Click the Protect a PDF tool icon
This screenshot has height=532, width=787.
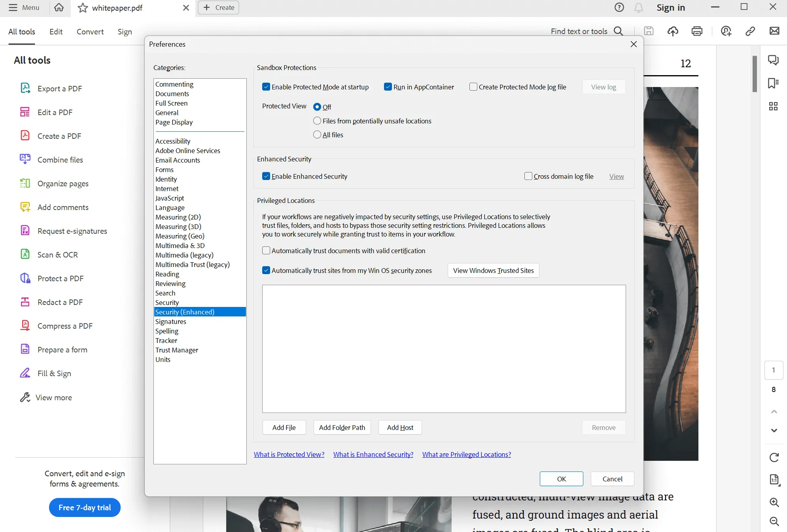pos(25,278)
